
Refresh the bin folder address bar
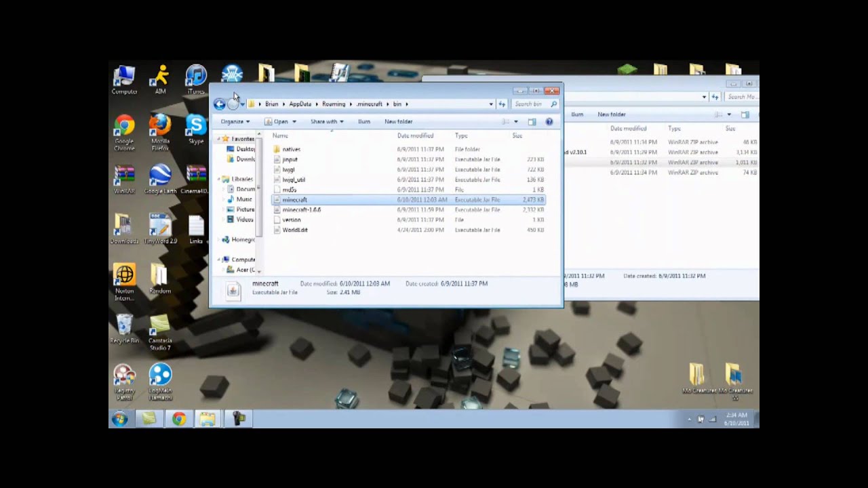tap(502, 104)
